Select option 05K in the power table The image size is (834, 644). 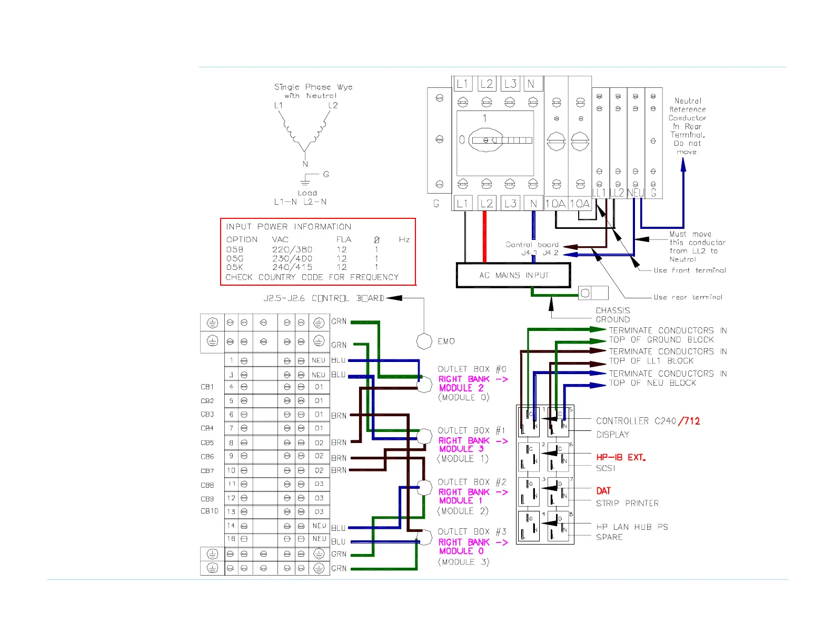coord(235,267)
